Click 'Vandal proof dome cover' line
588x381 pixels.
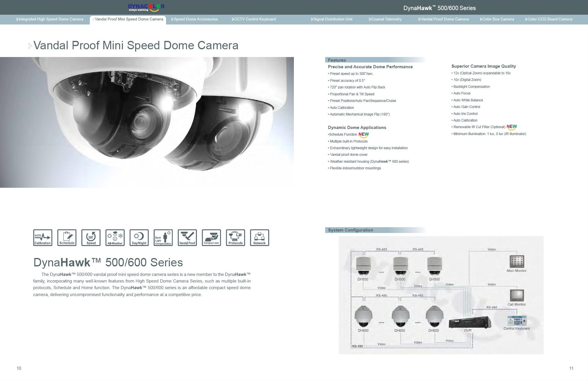(x=348, y=155)
